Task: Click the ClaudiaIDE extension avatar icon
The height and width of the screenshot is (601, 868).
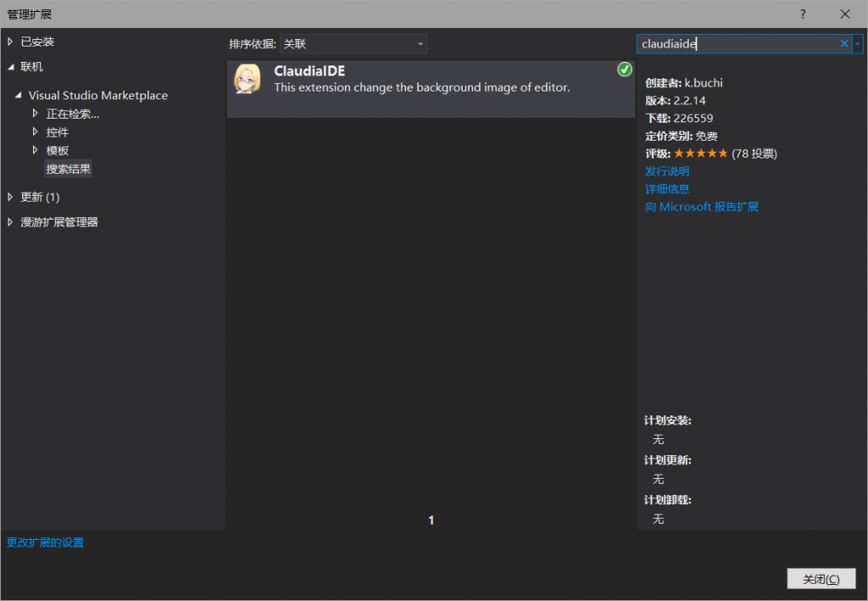Action: click(247, 79)
